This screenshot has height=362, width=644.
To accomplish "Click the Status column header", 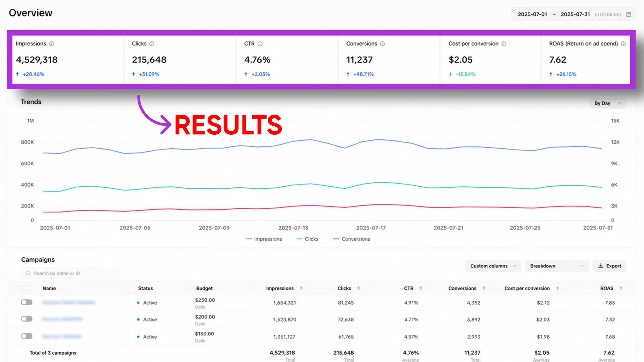I will 146,288.
